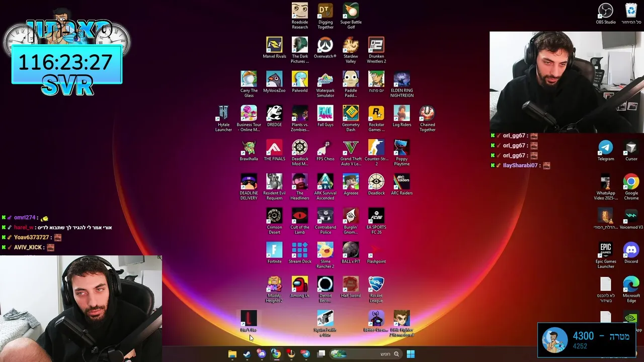Launch Grand Theft Auto V icon
The height and width of the screenshot is (362, 644).
(351, 153)
